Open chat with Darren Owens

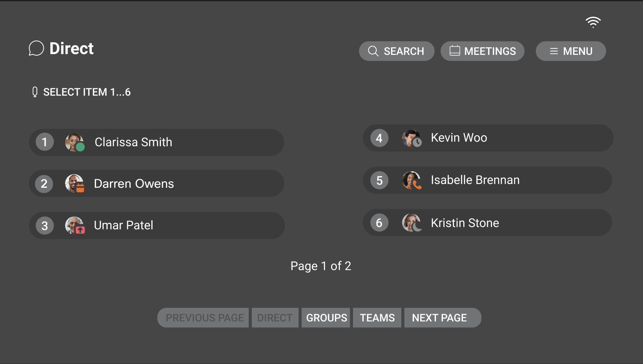[157, 184]
